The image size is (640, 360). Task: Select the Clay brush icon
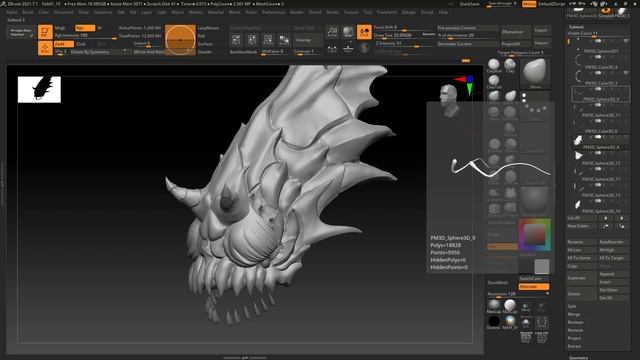point(510,64)
